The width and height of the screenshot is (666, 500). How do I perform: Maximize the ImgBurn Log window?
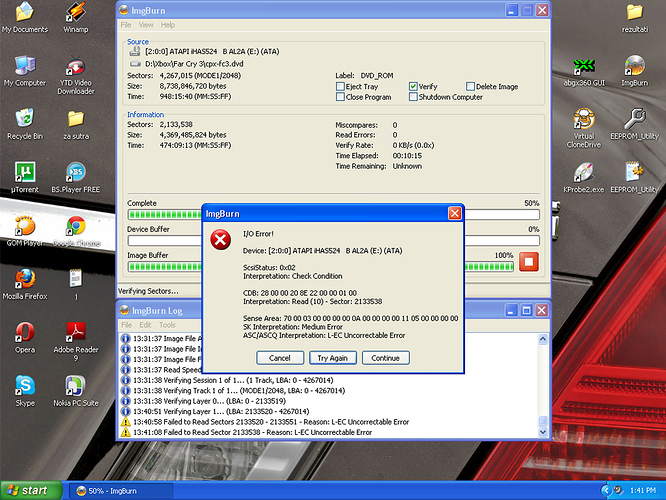pyautogui.click(x=526, y=311)
